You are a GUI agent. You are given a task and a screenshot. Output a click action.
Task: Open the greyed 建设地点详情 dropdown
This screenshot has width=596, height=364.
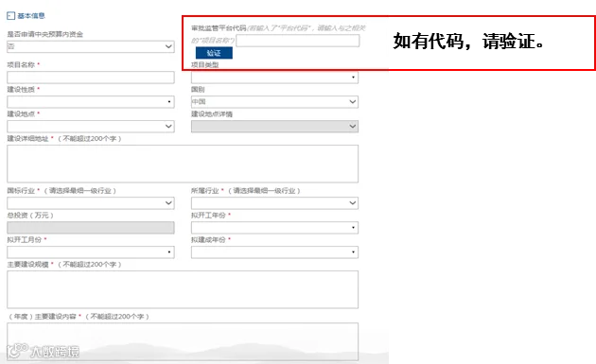pyautogui.click(x=274, y=126)
